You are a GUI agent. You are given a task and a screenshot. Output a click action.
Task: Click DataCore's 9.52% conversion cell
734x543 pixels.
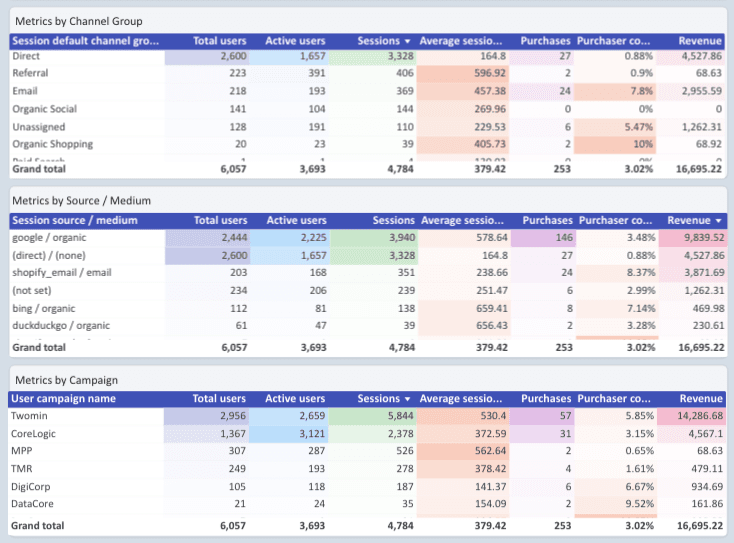point(616,504)
